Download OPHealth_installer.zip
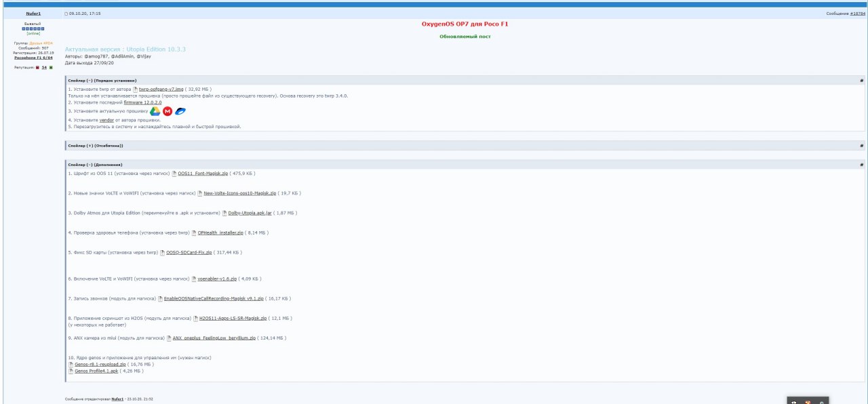This screenshot has height=404, width=868. tap(220, 233)
